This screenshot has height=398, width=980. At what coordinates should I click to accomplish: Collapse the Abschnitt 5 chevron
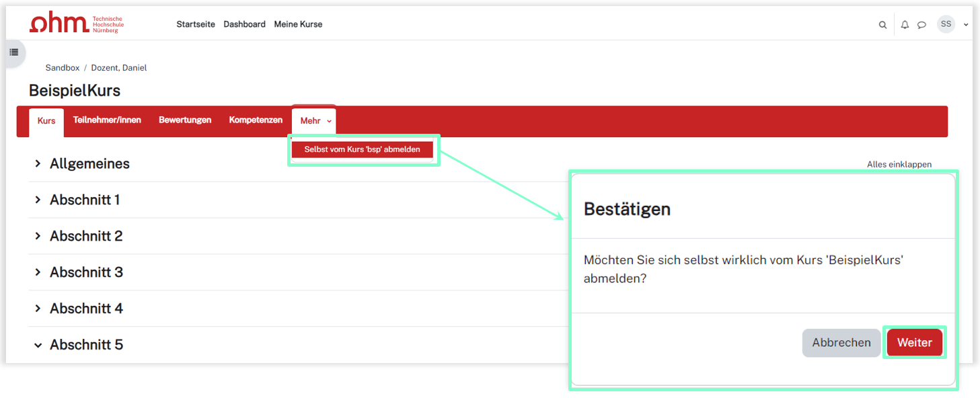click(x=38, y=345)
